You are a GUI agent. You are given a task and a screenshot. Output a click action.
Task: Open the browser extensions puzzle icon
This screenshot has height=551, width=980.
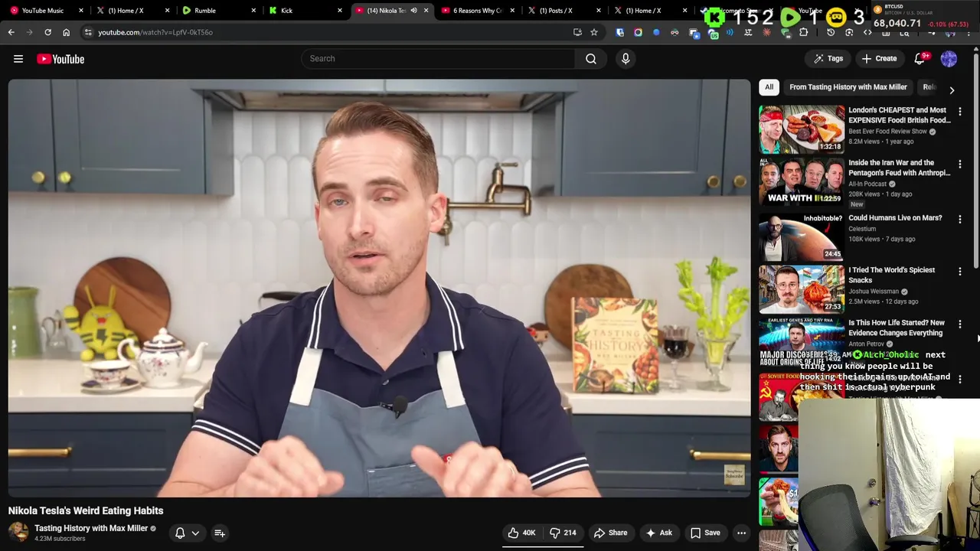tap(803, 32)
